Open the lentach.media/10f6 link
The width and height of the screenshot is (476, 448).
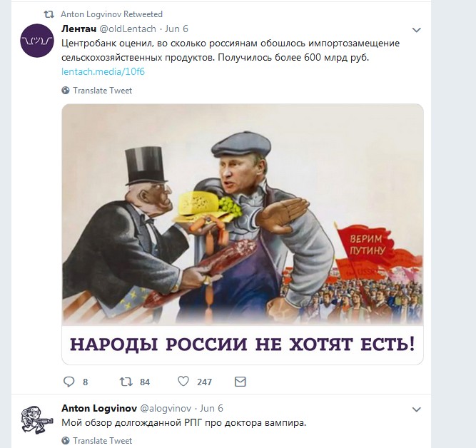[103, 71]
